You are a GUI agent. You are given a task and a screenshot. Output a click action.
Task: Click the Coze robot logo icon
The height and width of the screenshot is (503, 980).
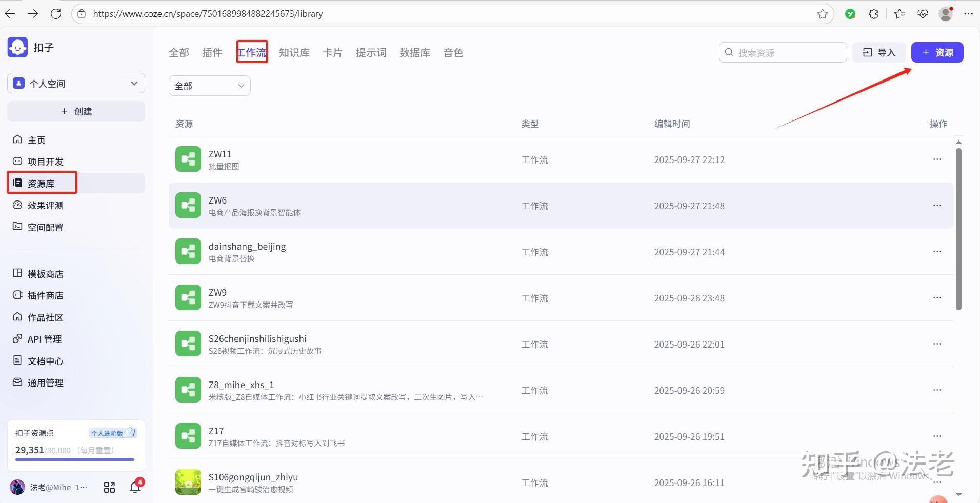[17, 47]
